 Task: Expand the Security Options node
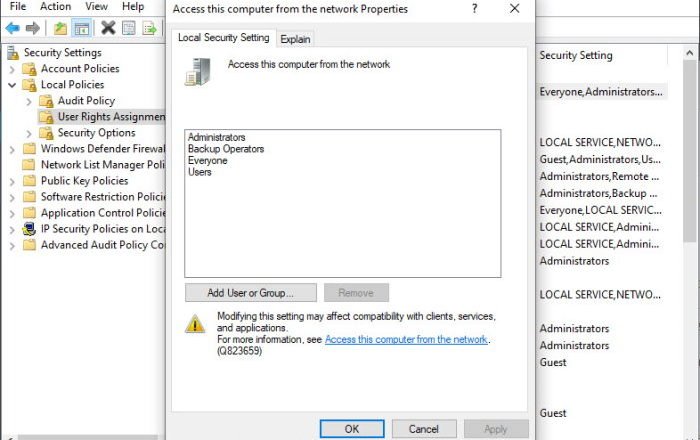click(29, 133)
